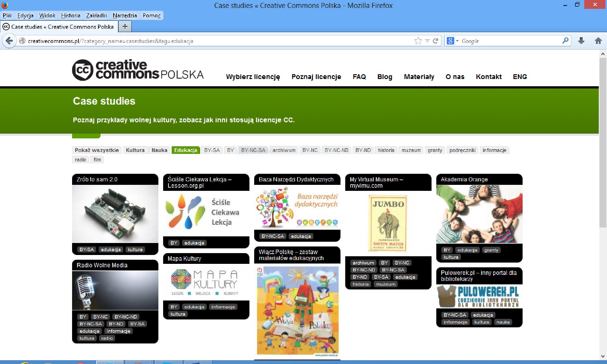Open Włącz Polskę illustration thumbnail
Screen dimensions: 607x364
click(x=297, y=311)
